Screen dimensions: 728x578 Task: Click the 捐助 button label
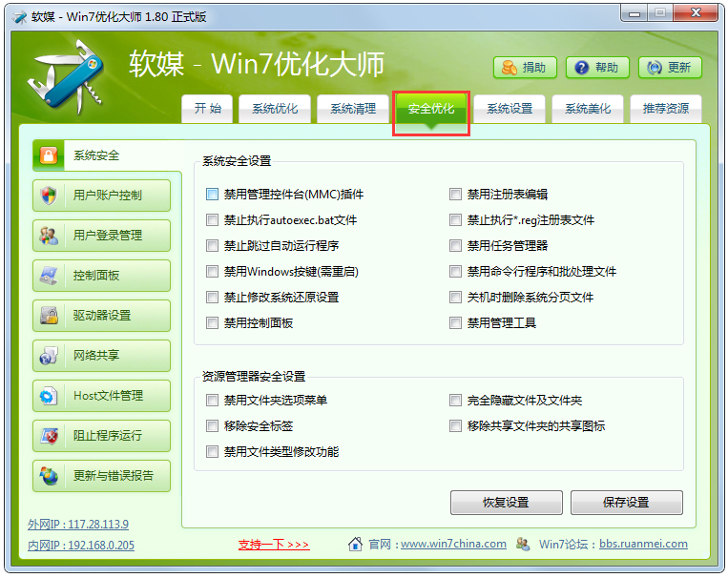(534, 68)
